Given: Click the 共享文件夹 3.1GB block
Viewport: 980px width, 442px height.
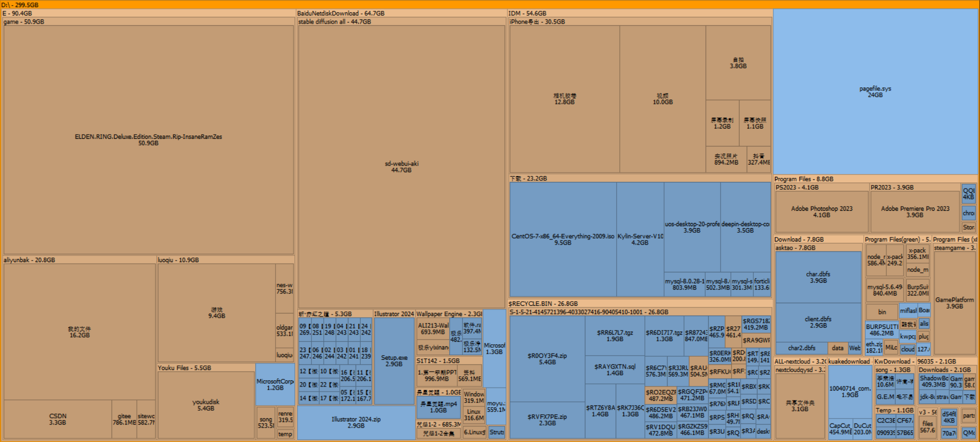Looking at the screenshot, I should pos(800,406).
